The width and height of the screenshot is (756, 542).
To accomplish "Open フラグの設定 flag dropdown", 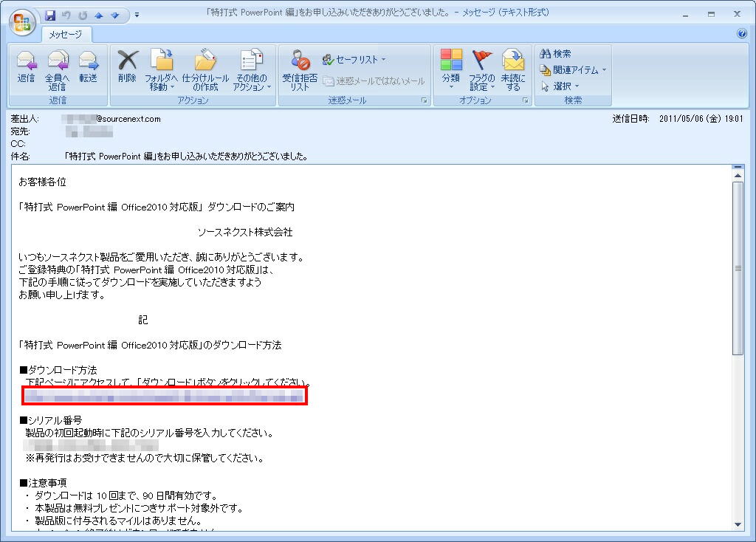I will point(482,70).
